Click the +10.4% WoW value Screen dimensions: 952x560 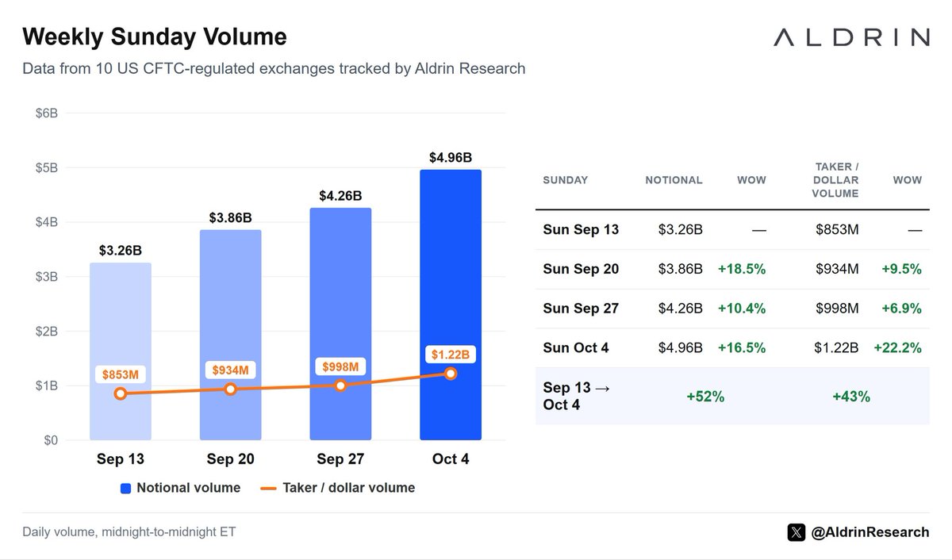tap(742, 309)
